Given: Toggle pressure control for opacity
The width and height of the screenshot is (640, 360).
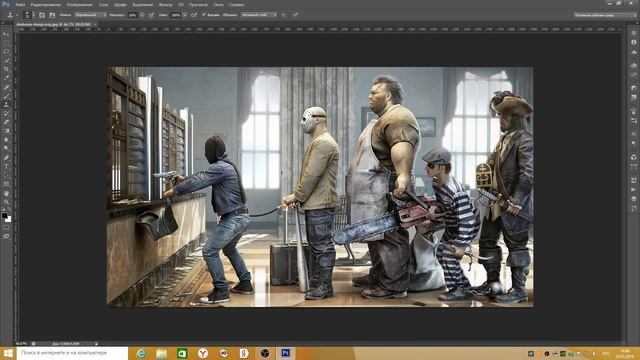Looking at the screenshot, I should point(151,15).
